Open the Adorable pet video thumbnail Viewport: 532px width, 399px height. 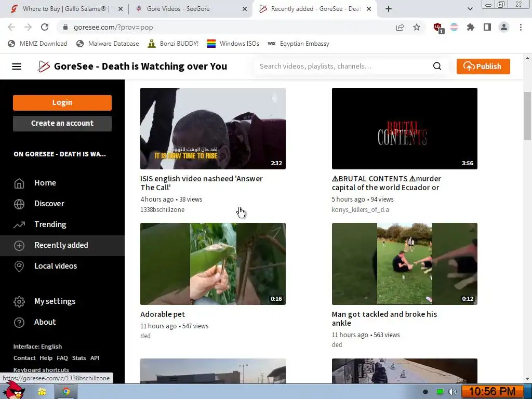click(212, 264)
